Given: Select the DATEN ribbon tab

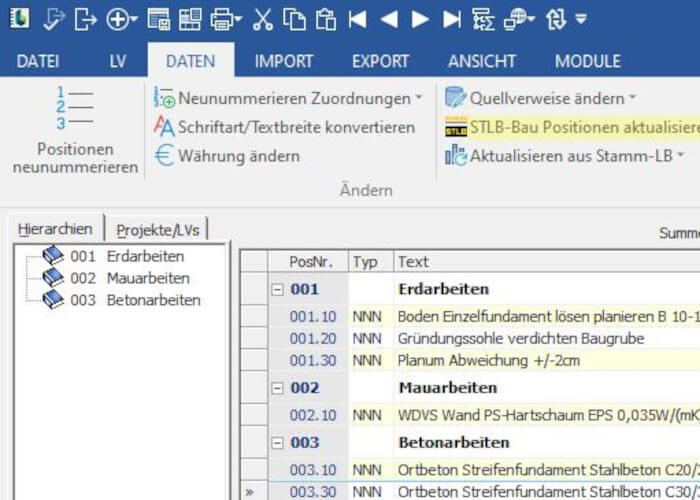Looking at the screenshot, I should click(x=191, y=61).
